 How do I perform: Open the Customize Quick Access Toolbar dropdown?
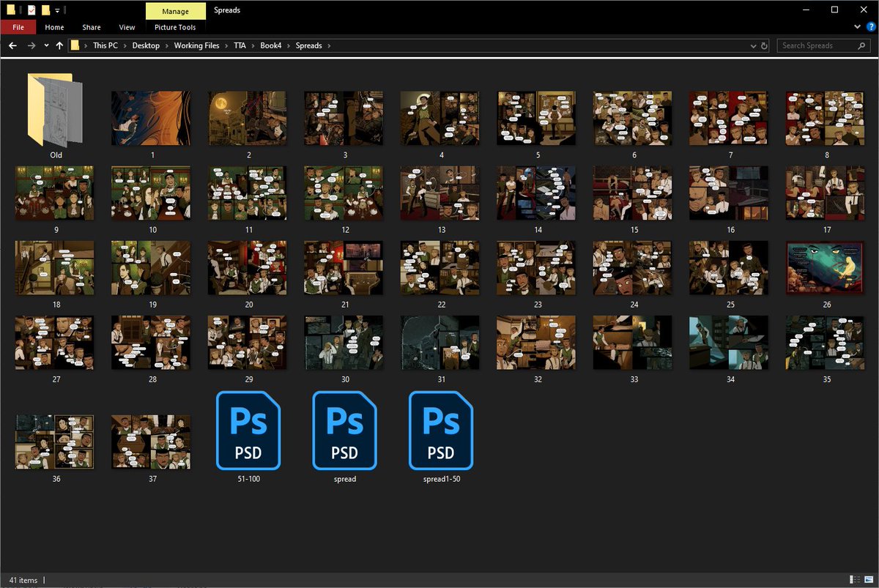coord(57,10)
